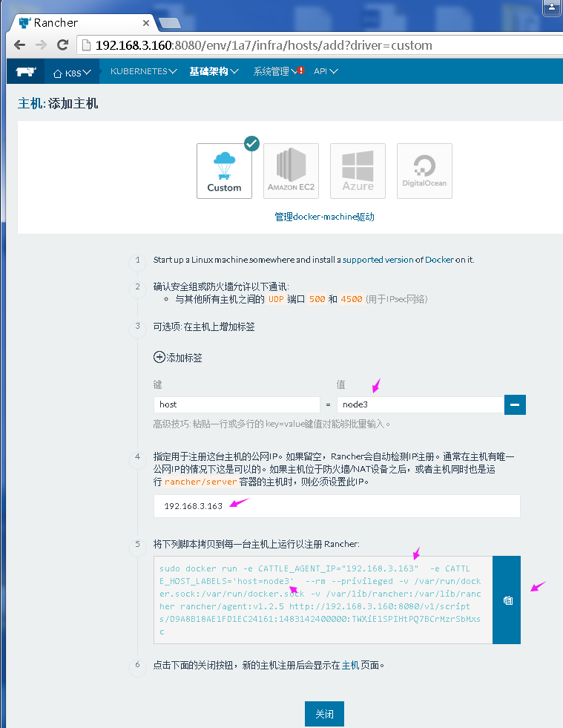
Task: Expand the API menu
Action: pos(326,71)
